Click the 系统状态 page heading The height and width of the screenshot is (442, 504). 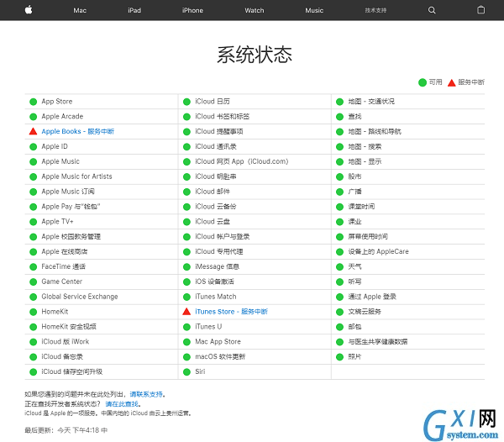click(x=255, y=55)
